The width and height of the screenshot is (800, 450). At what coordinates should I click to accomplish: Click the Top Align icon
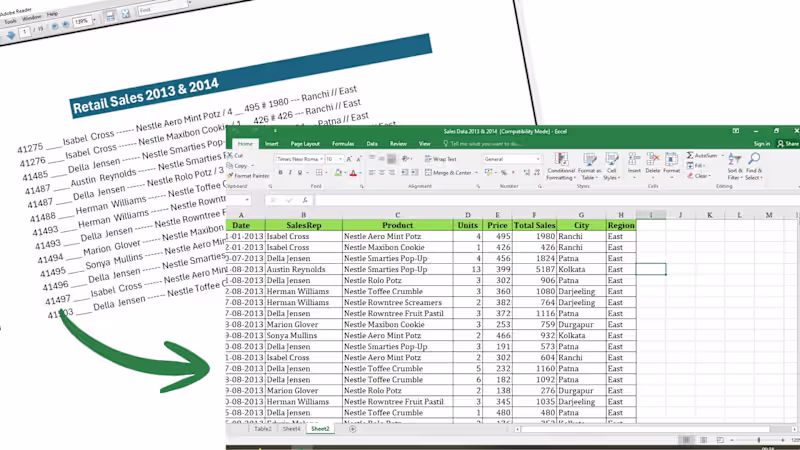click(372, 159)
